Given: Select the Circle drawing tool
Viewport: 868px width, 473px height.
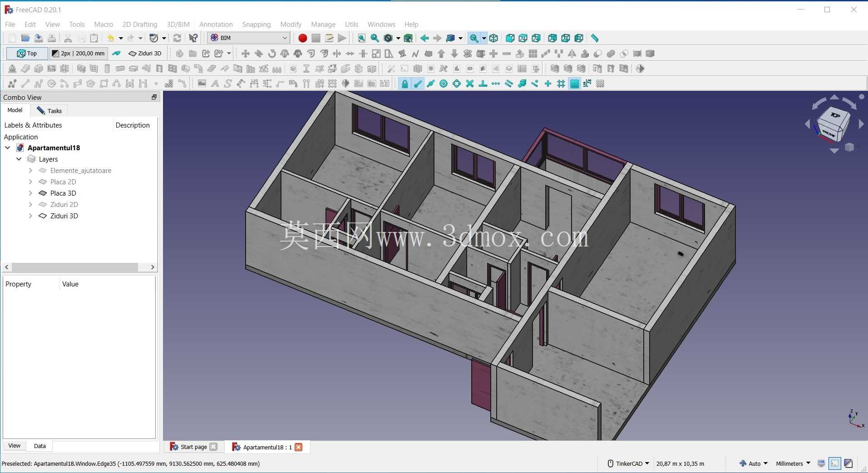Looking at the screenshot, I should pos(52,84).
